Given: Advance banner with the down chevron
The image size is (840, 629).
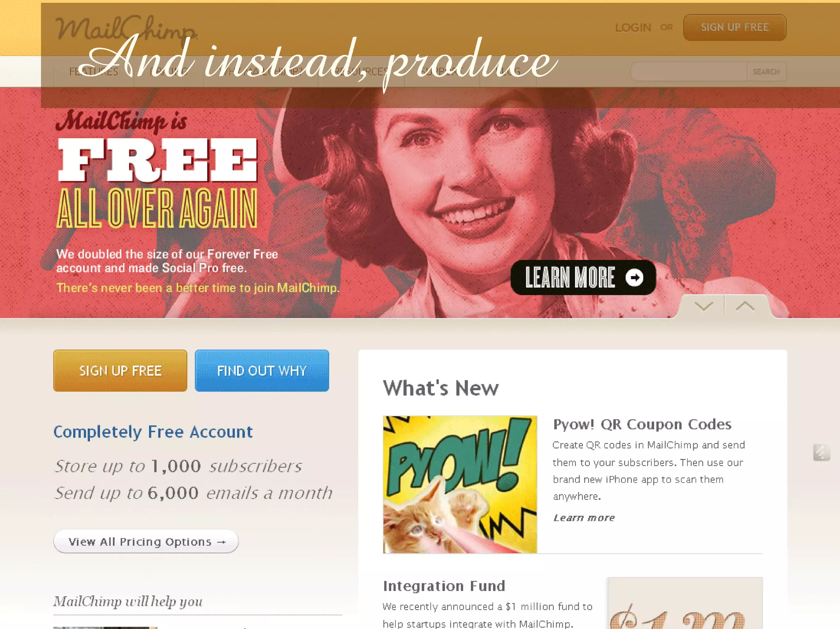Looking at the screenshot, I should (704, 306).
